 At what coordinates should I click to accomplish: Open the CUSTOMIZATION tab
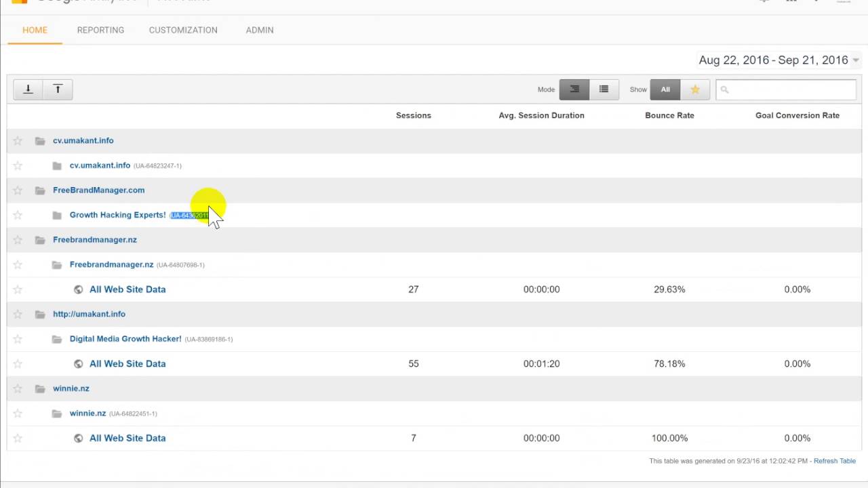click(183, 30)
